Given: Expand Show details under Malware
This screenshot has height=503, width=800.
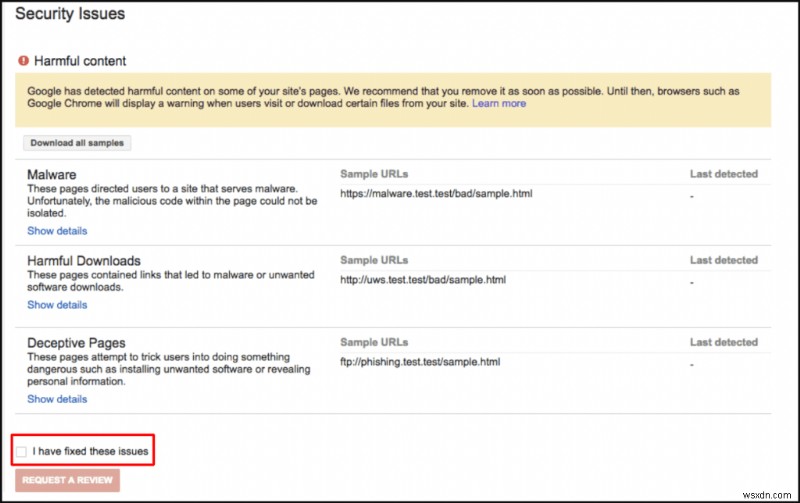Looking at the screenshot, I should pyautogui.click(x=57, y=231).
